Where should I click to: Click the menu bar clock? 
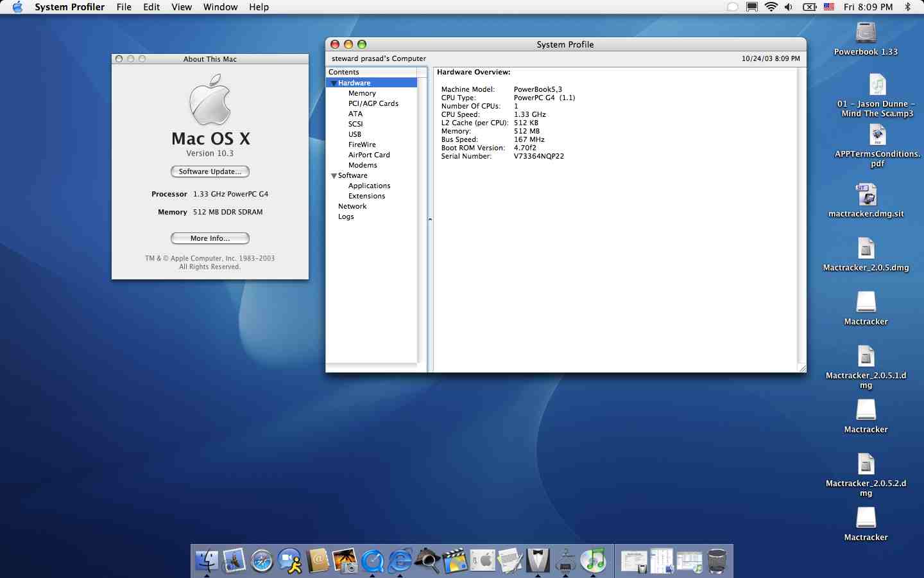[x=868, y=7]
